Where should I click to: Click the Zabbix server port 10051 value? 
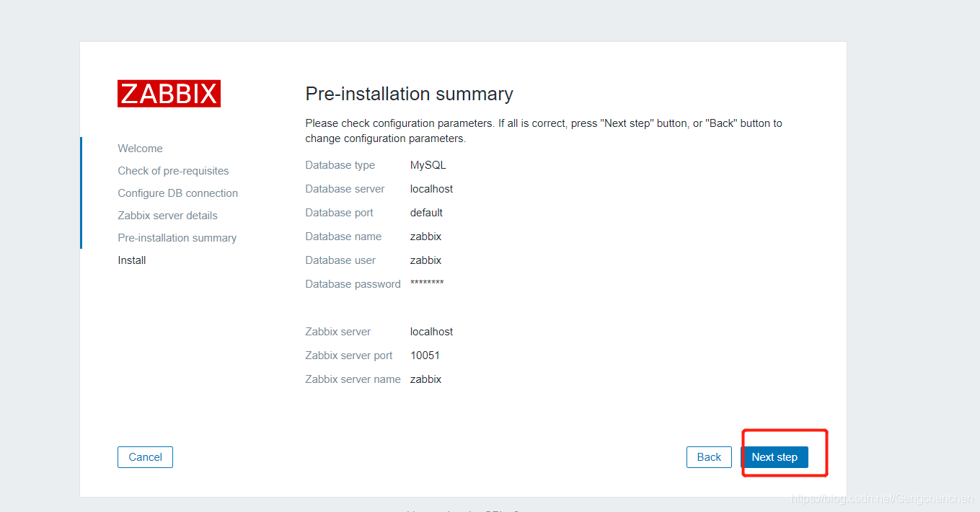click(425, 356)
